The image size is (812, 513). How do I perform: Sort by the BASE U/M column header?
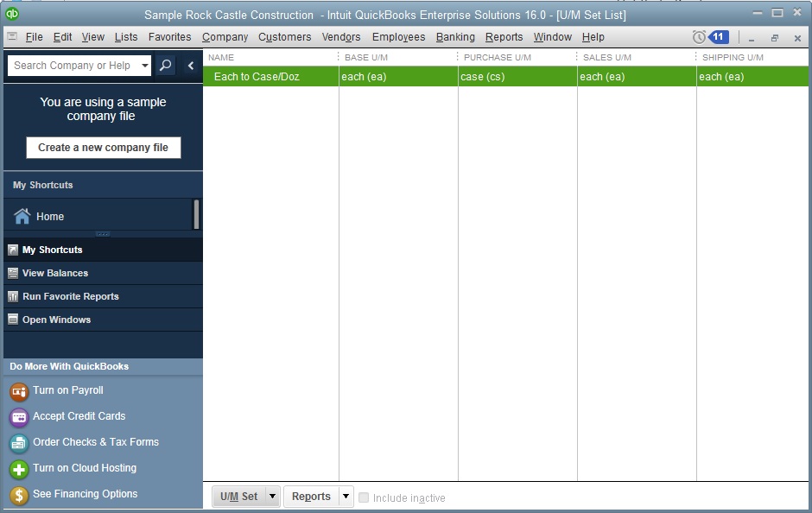pos(397,58)
